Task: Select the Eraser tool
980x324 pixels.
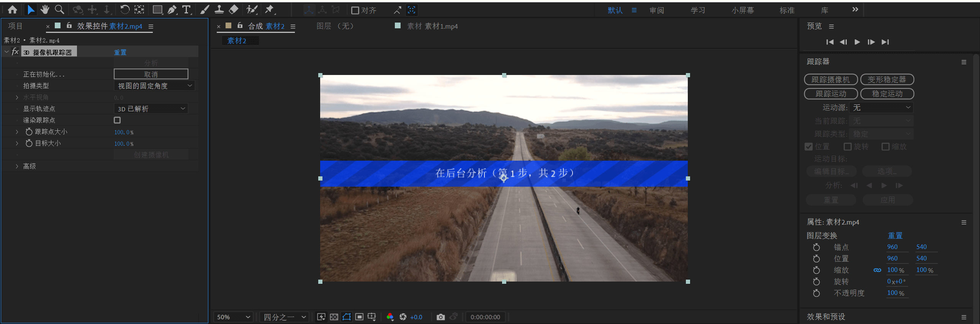Action: [233, 10]
